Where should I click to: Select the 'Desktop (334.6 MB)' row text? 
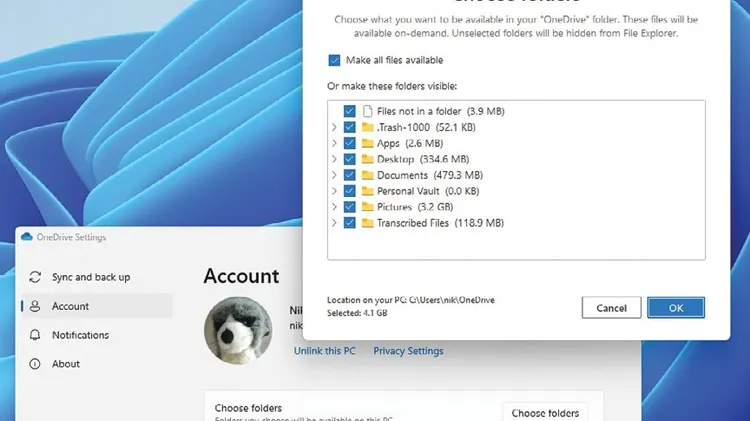423,159
